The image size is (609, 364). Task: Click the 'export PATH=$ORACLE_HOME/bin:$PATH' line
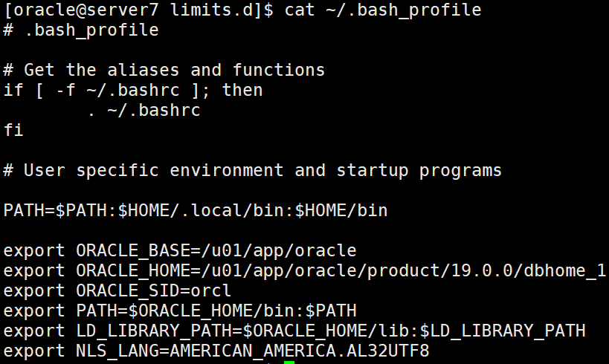[180, 311]
